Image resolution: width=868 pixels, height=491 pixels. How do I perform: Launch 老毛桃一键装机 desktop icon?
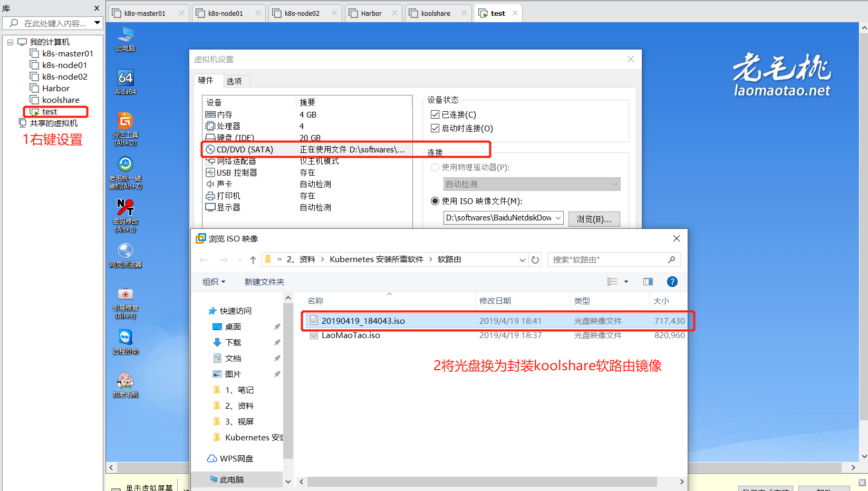tap(126, 172)
